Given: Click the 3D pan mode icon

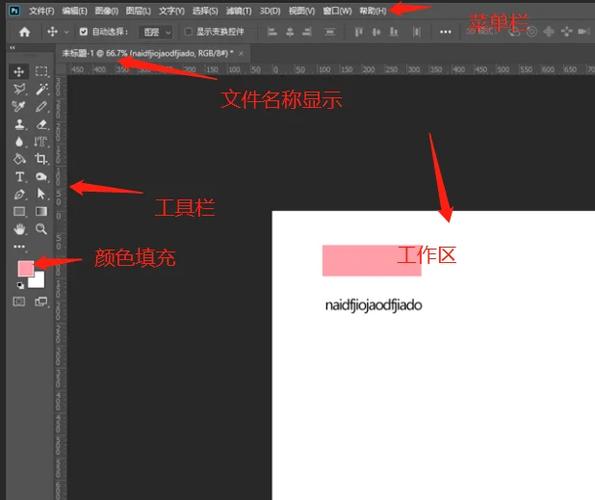Looking at the screenshot, I should 549,31.
